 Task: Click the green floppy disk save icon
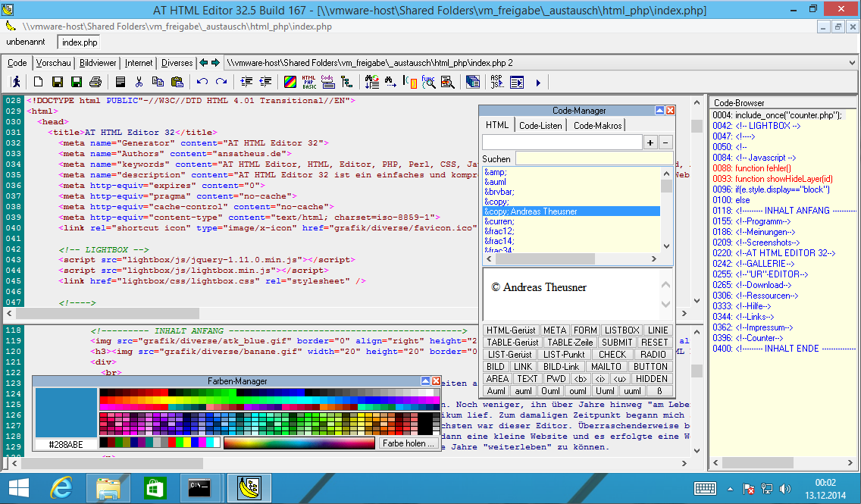point(77,83)
